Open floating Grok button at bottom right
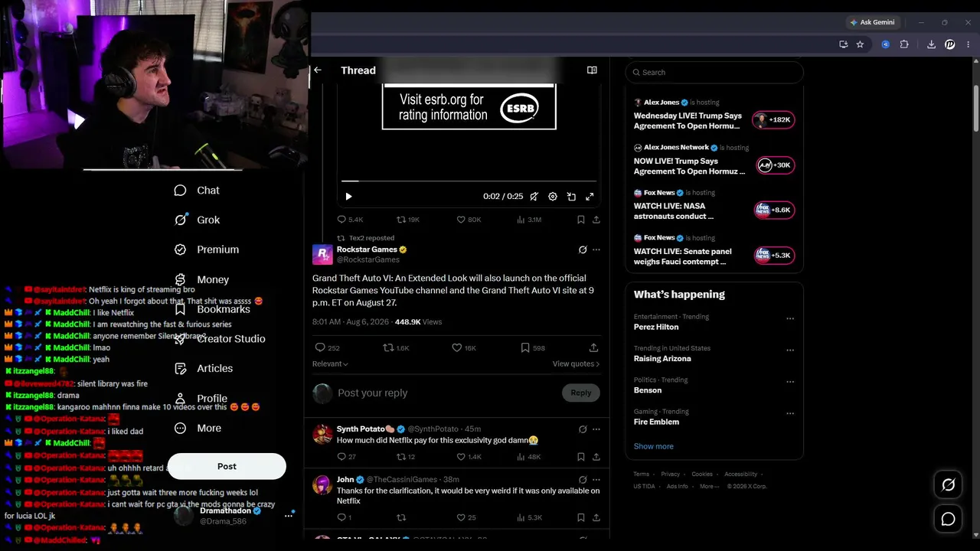The height and width of the screenshot is (551, 980). coord(948,484)
